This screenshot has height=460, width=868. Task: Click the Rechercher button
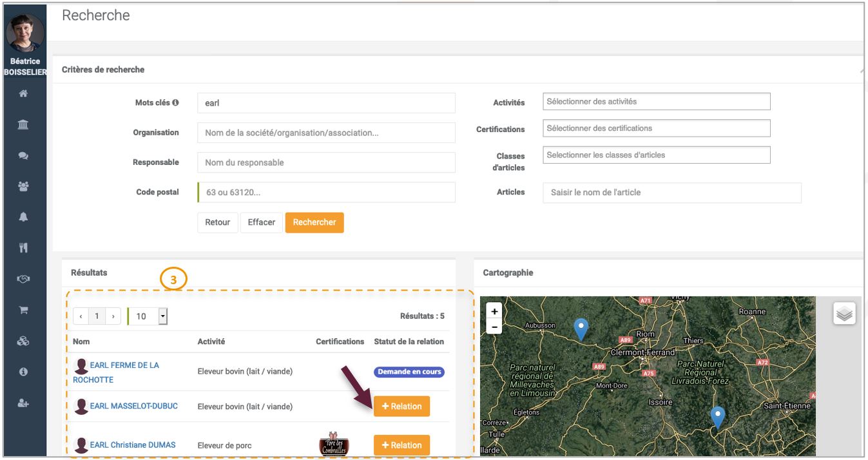coord(314,222)
